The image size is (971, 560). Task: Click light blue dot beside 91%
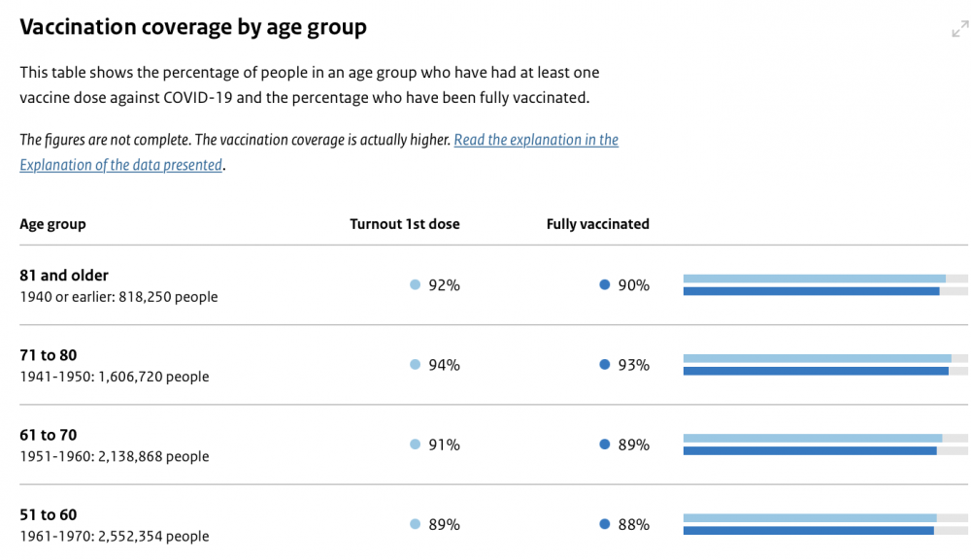(415, 445)
